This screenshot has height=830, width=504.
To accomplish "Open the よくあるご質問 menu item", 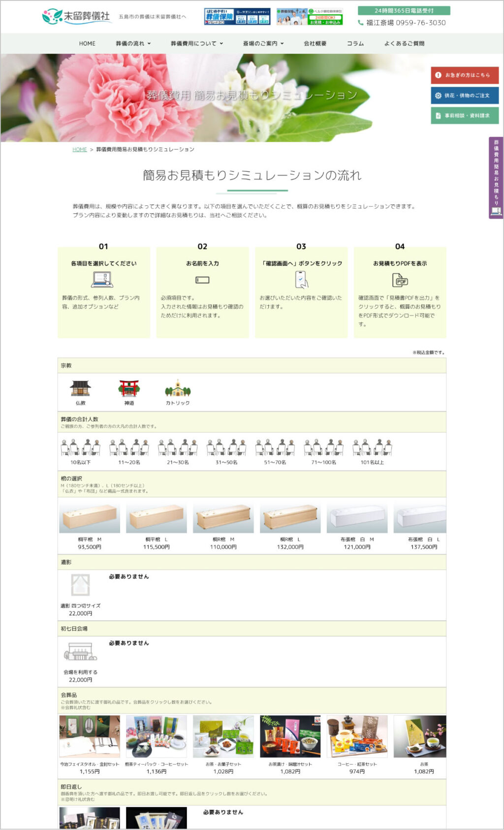I will pyautogui.click(x=404, y=43).
